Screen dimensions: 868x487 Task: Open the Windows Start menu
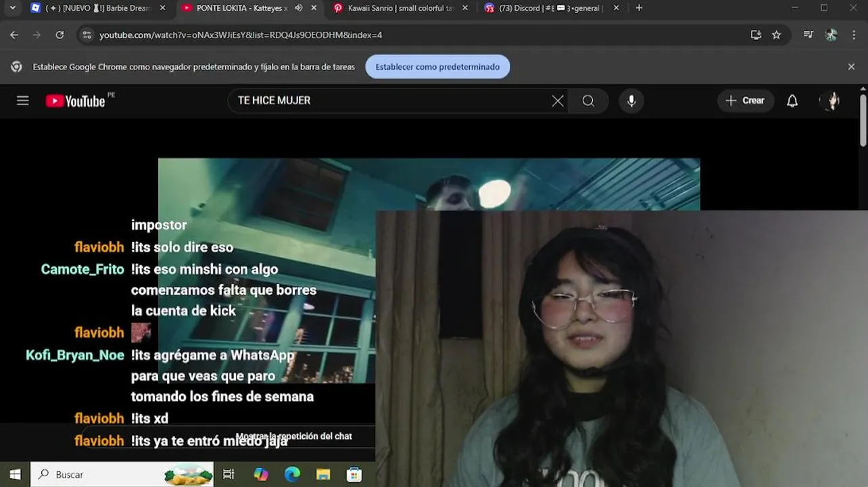(15, 475)
